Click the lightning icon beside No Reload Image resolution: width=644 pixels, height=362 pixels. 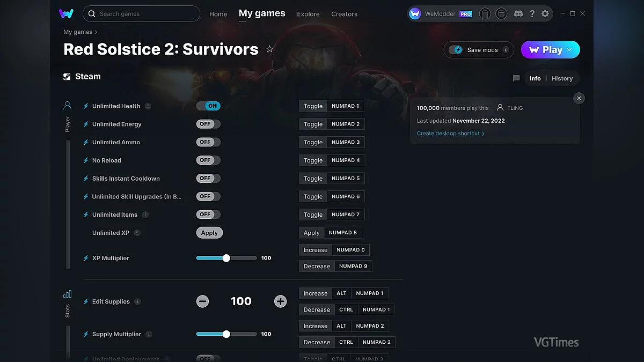[86, 160]
